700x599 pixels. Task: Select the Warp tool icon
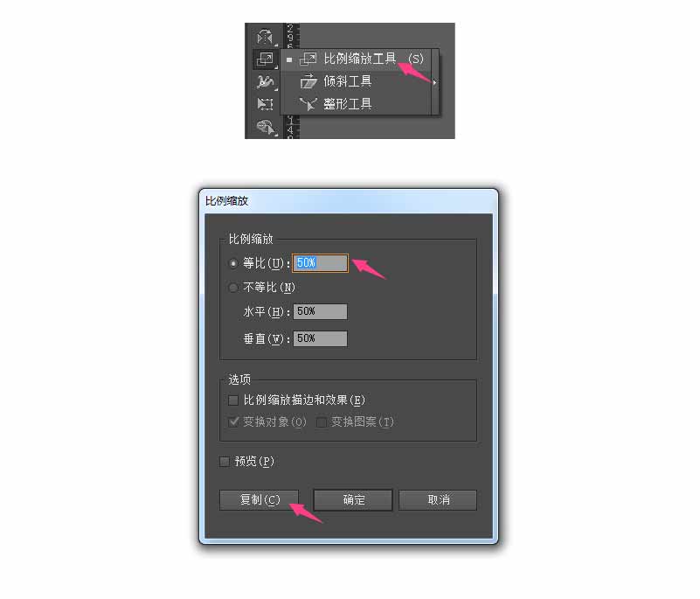265,81
